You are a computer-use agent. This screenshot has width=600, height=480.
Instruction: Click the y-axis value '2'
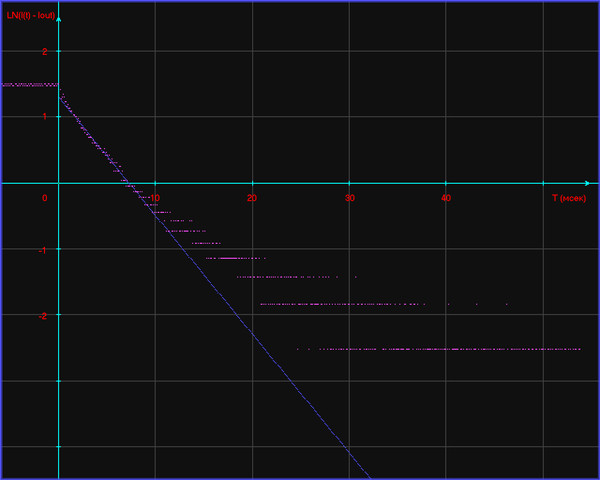(45, 52)
